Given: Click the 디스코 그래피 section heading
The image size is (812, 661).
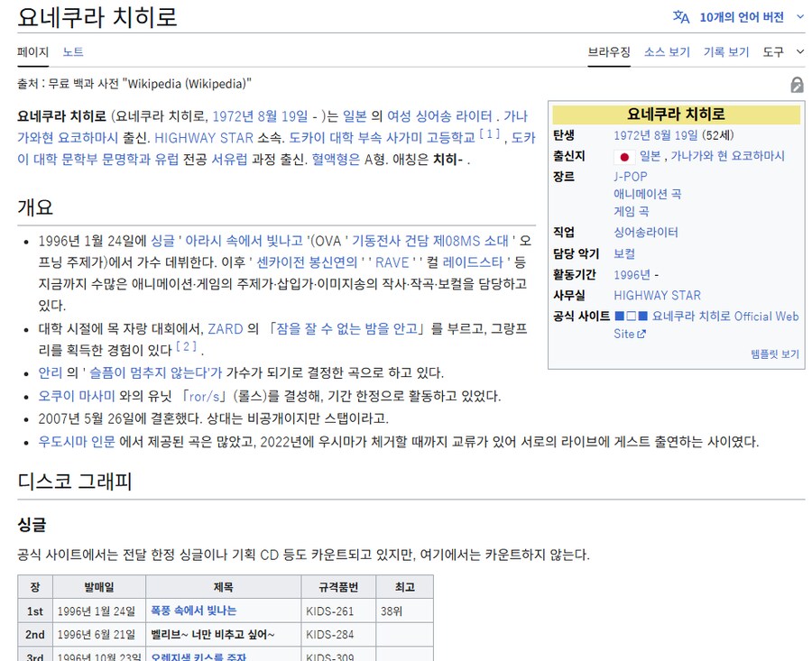Looking at the screenshot, I should pyautogui.click(x=75, y=482).
